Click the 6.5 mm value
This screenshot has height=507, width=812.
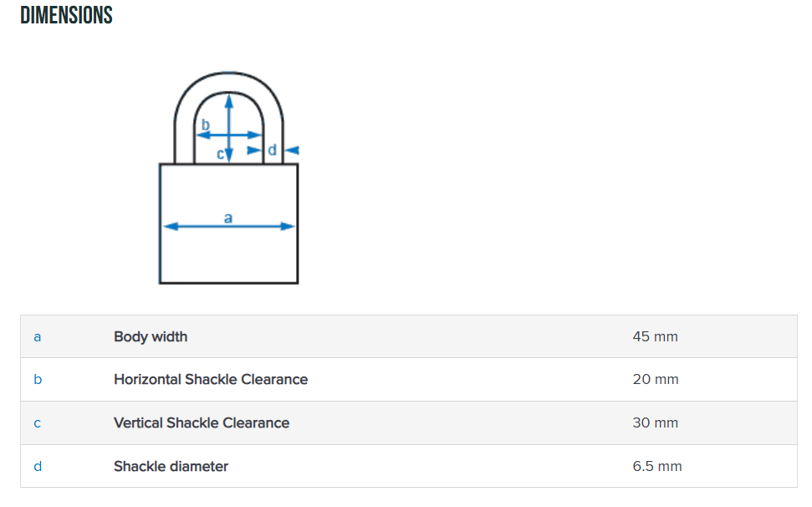[x=657, y=467]
